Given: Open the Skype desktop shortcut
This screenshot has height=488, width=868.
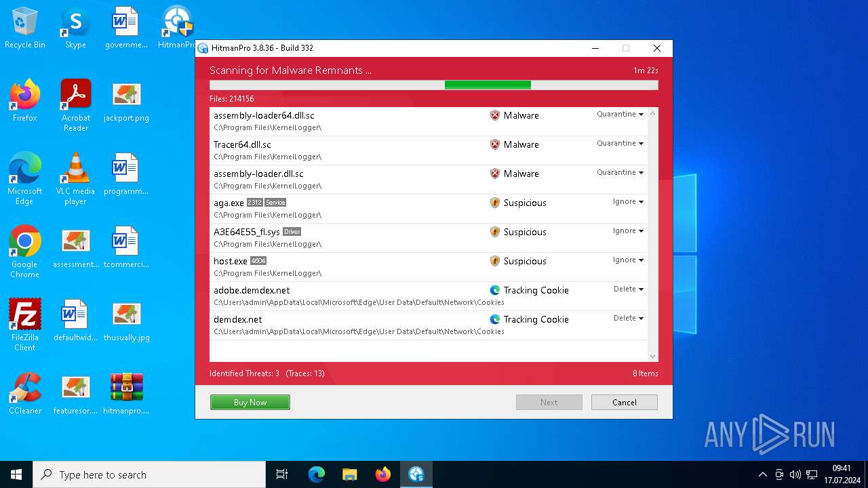Looking at the screenshot, I should [x=75, y=28].
